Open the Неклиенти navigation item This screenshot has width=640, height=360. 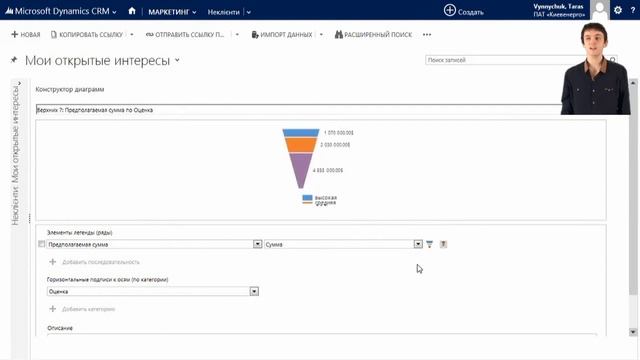[223, 12]
